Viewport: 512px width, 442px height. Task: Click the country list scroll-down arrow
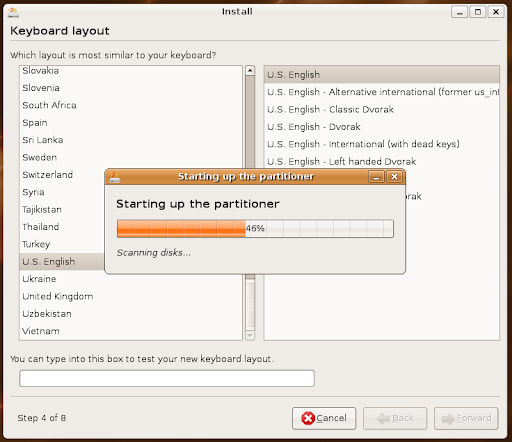(x=250, y=335)
